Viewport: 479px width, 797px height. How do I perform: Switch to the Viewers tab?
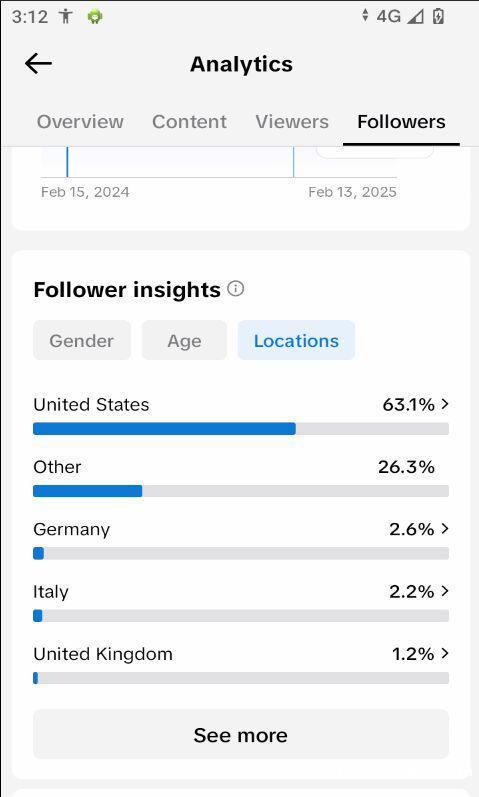(x=292, y=121)
